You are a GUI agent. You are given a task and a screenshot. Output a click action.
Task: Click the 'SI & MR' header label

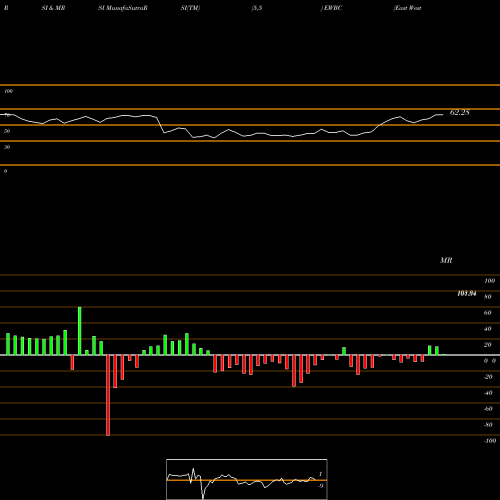53,8
